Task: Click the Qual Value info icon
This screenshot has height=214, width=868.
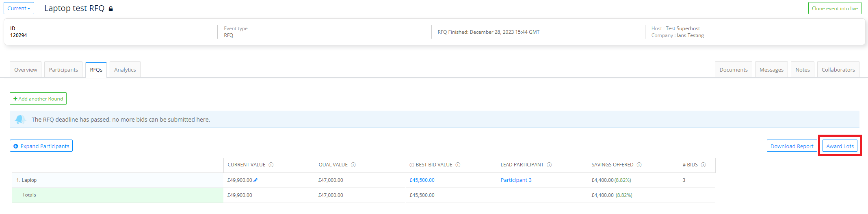Action: click(353, 165)
